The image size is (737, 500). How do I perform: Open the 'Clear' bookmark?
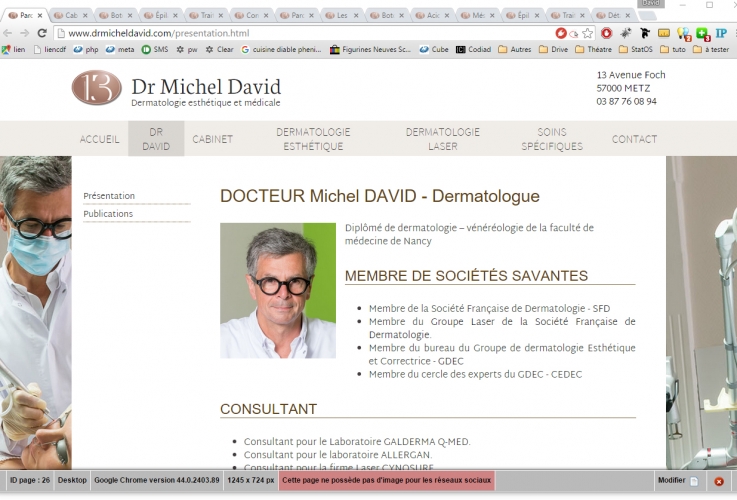point(220,49)
